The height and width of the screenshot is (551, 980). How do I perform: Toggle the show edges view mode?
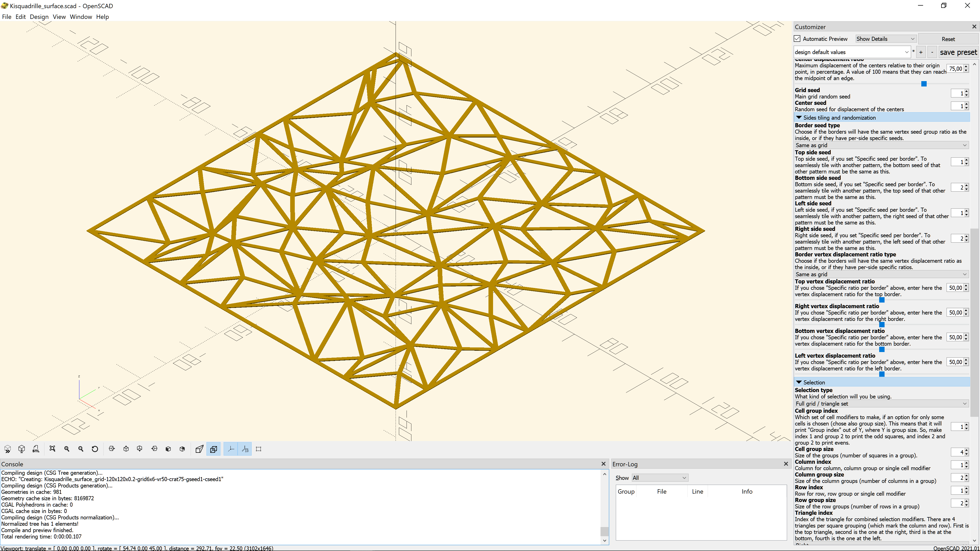(x=259, y=449)
